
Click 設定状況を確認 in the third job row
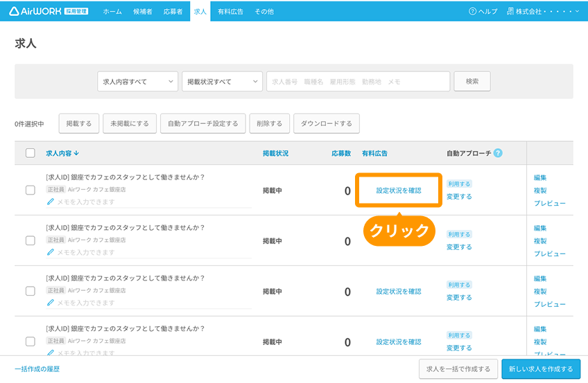[x=399, y=292]
